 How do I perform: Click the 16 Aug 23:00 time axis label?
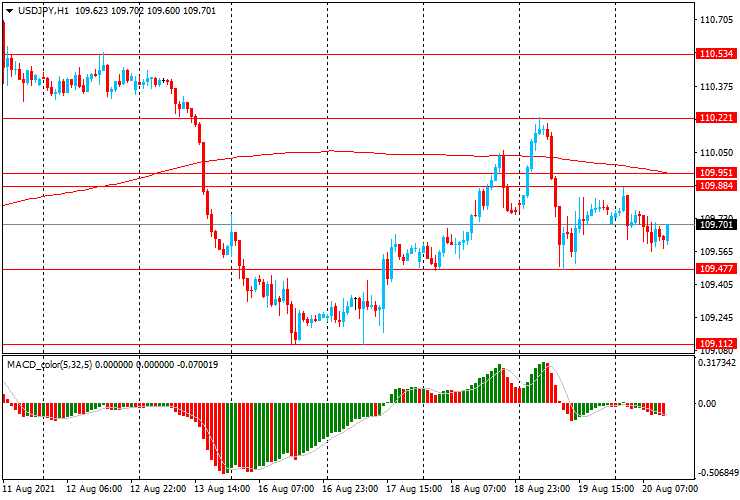coord(350,488)
